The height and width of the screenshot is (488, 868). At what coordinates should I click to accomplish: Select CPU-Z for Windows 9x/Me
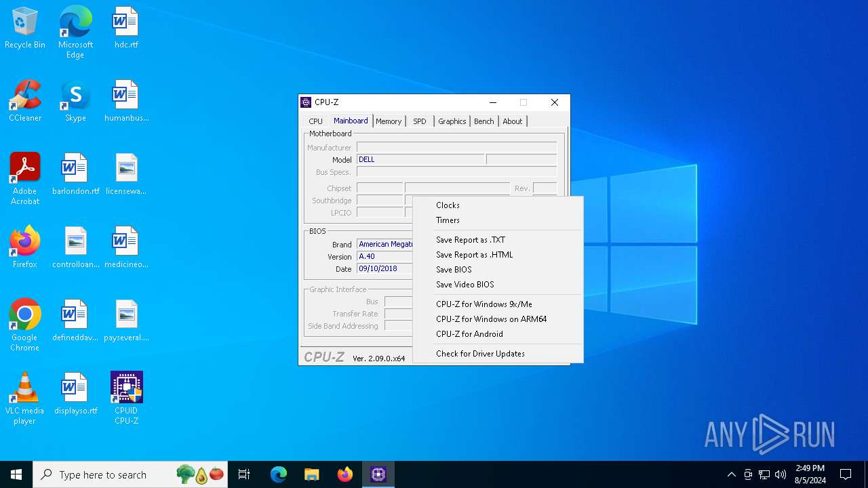click(x=498, y=304)
